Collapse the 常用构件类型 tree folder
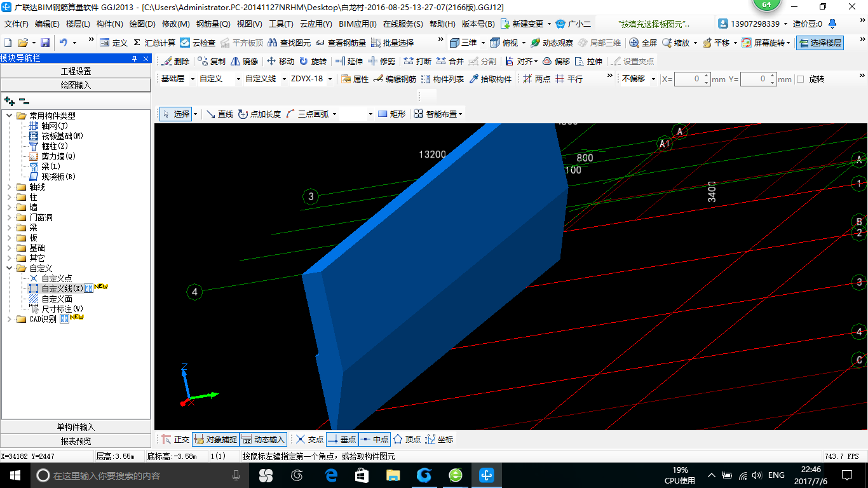This screenshot has height=488, width=868. coord(10,116)
